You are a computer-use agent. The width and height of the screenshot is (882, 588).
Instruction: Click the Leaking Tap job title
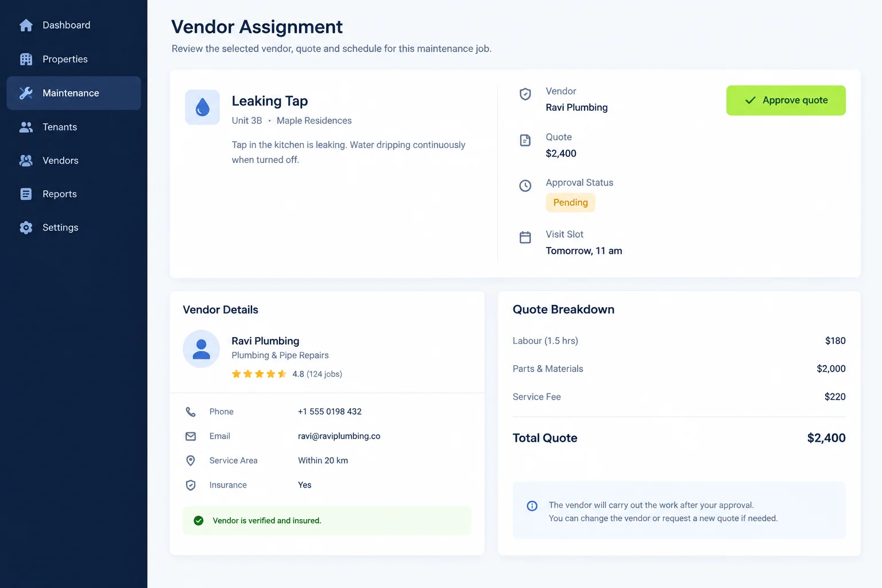(270, 101)
